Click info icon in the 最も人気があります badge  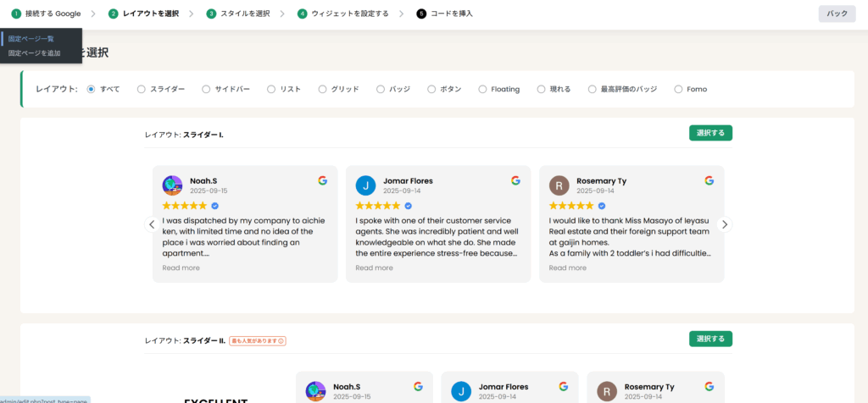click(x=281, y=341)
